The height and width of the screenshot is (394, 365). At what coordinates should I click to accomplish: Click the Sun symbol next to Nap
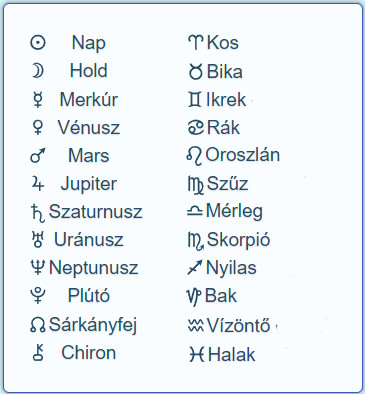tap(38, 43)
